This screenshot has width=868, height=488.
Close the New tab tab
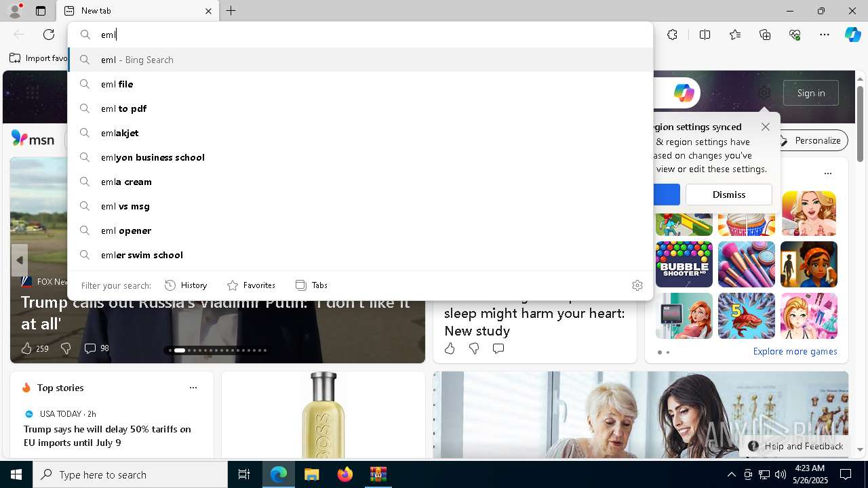tap(208, 11)
